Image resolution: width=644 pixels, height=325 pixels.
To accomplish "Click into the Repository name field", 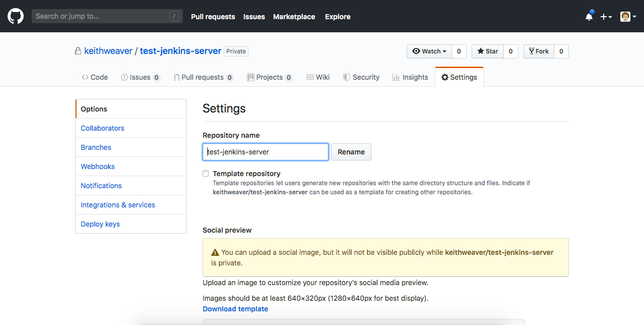I will click(x=266, y=152).
